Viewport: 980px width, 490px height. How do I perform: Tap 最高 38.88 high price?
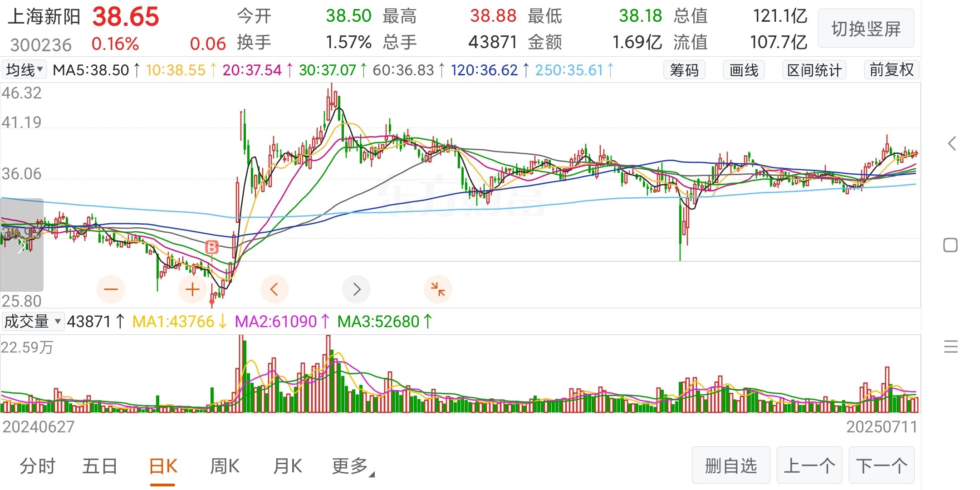coord(493,16)
